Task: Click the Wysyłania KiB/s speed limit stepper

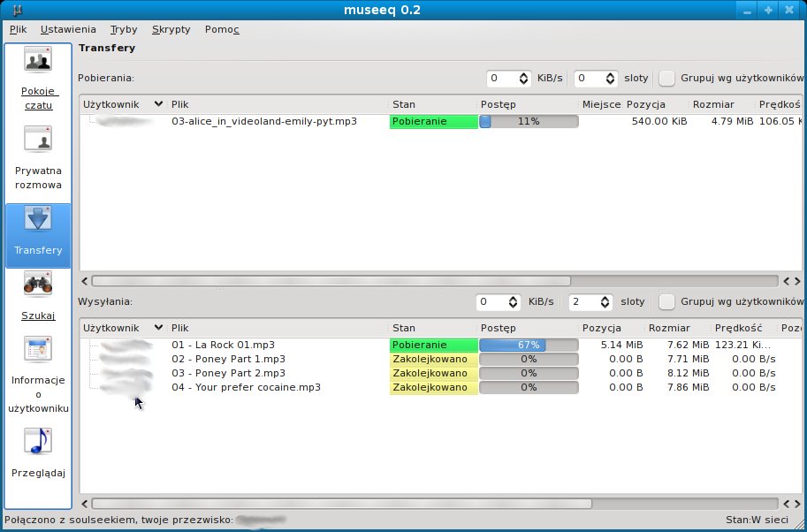Action: pos(514,301)
